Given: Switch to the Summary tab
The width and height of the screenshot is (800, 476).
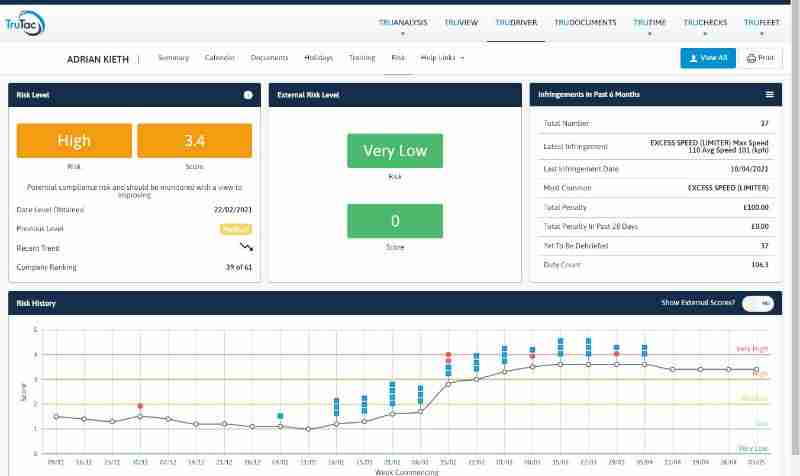Looking at the screenshot, I should click(173, 58).
